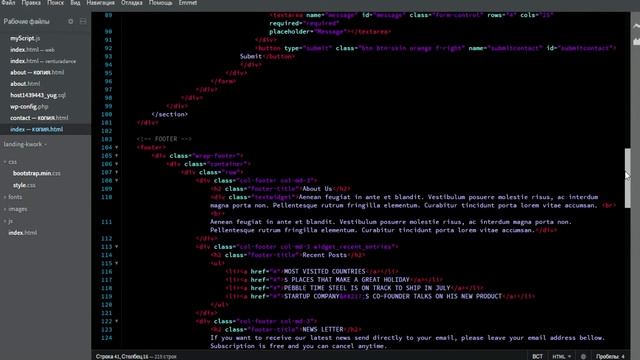
Task: Open the Правка menu
Action: point(31,3)
